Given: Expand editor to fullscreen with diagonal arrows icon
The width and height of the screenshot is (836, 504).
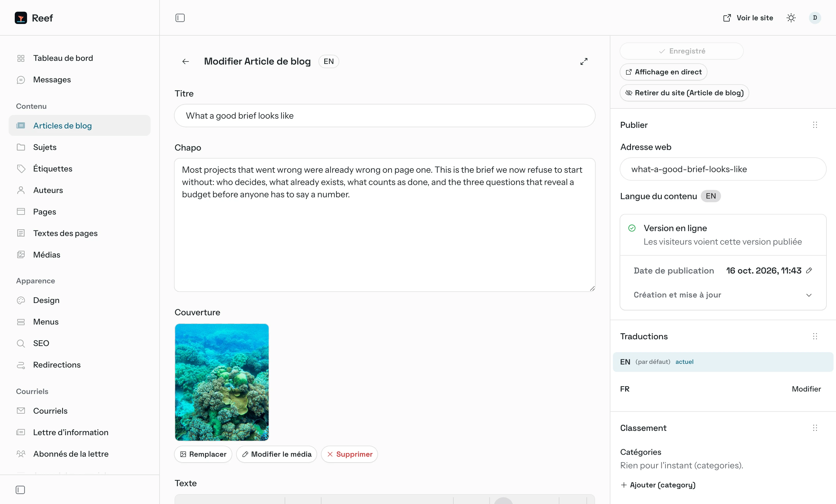Looking at the screenshot, I should [x=584, y=61].
